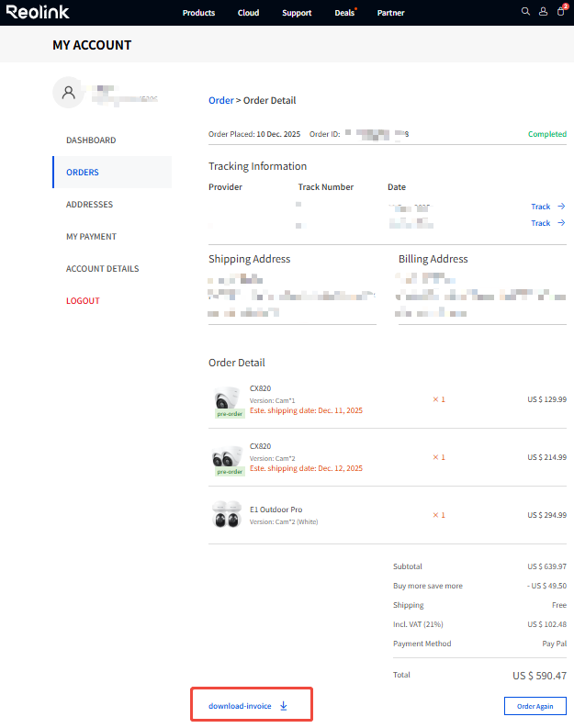Viewport: 574px width, 728px height.
Task: Open Addresses in sidebar
Action: pos(90,205)
